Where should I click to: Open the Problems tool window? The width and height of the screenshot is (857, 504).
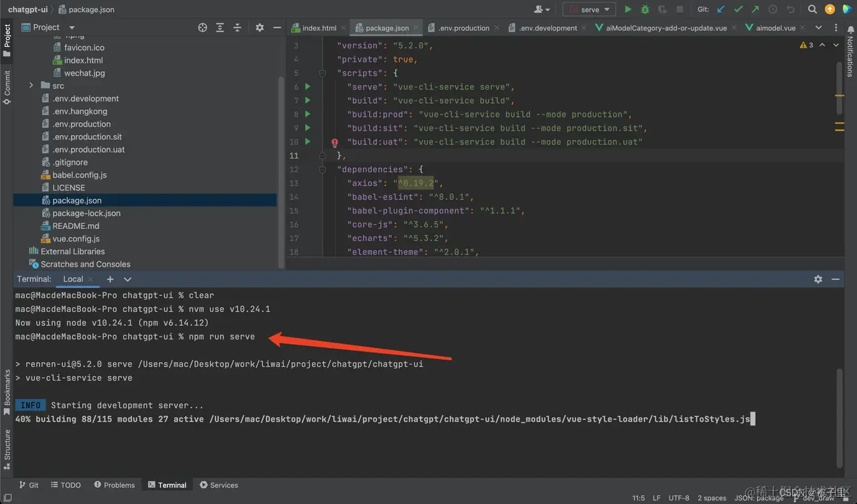pos(114,485)
